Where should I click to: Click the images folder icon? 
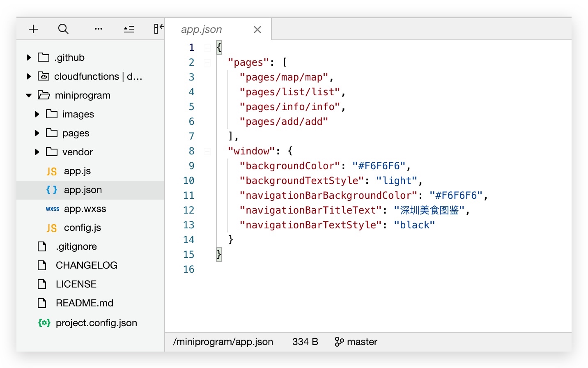52,114
